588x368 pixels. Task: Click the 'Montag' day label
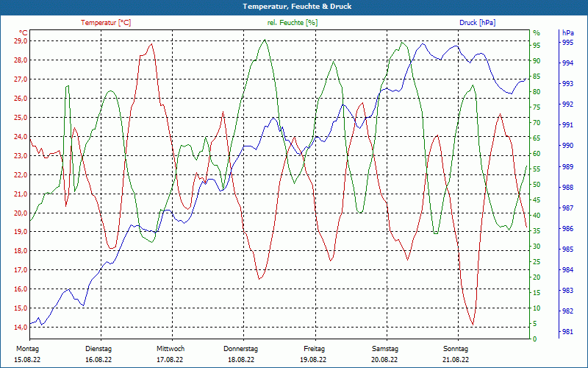27,349
